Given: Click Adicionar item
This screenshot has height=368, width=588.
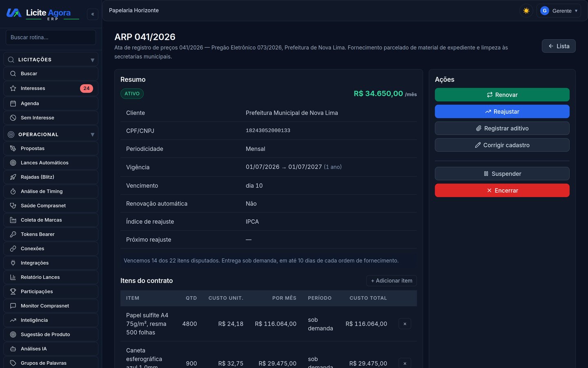Looking at the screenshot, I should tap(392, 281).
